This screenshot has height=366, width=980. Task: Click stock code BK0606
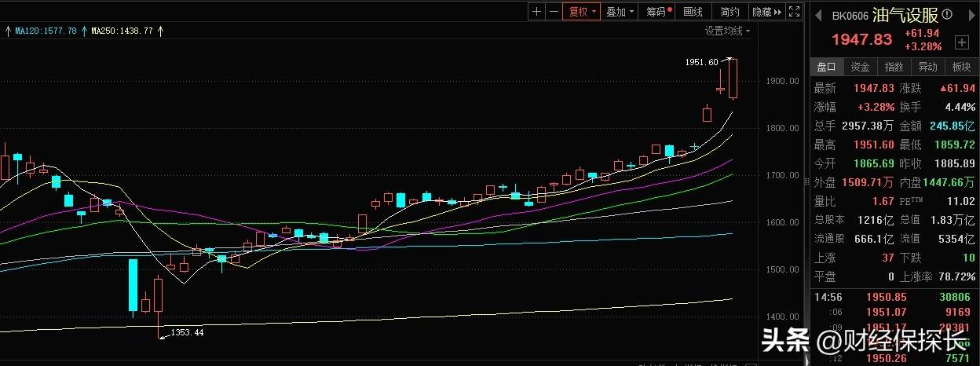[850, 15]
